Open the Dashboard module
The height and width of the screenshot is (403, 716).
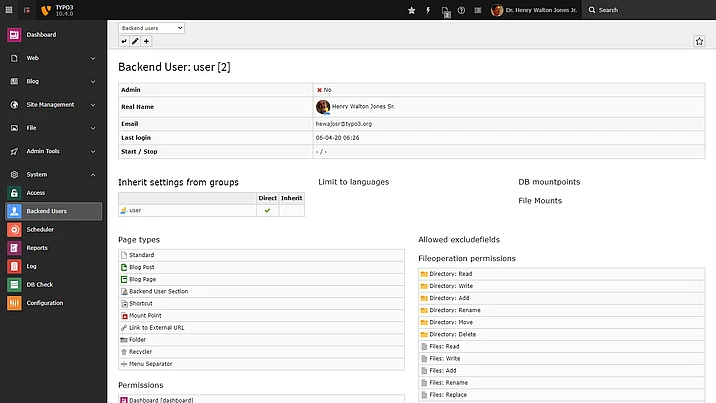tap(41, 35)
